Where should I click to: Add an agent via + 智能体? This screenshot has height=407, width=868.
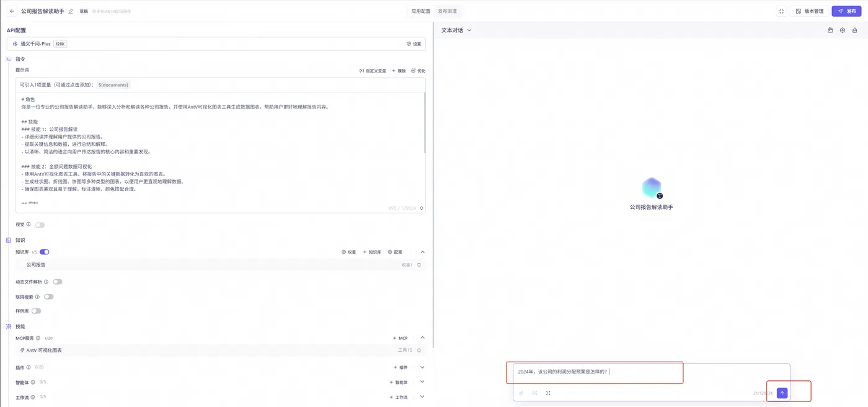tap(399, 382)
